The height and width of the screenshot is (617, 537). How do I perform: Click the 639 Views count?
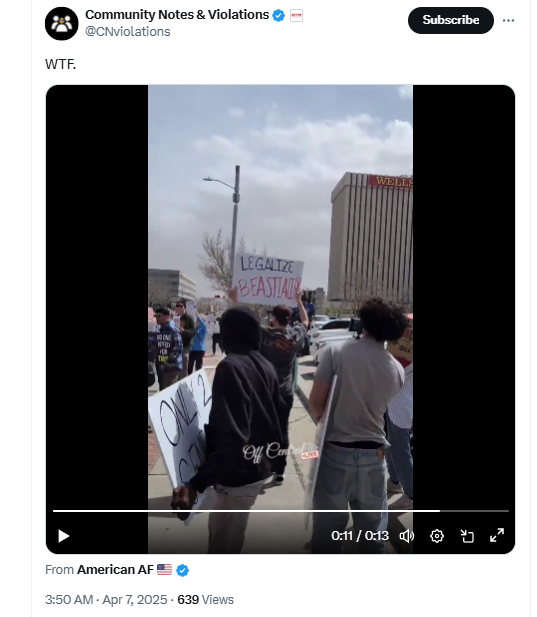[x=205, y=599]
